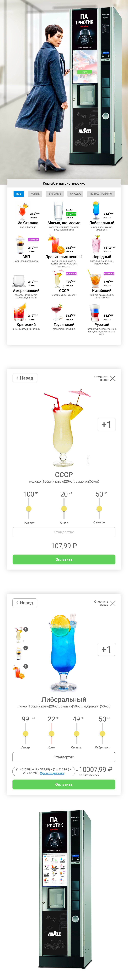The width and height of the screenshot is (128, 980).
Task: Go back using Назад on the СССР screen
Action: 25,378
